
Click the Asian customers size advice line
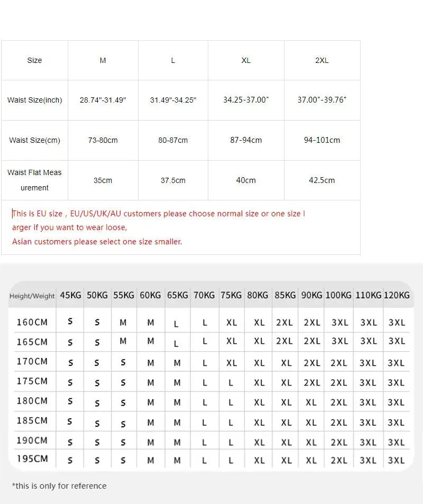pos(97,242)
